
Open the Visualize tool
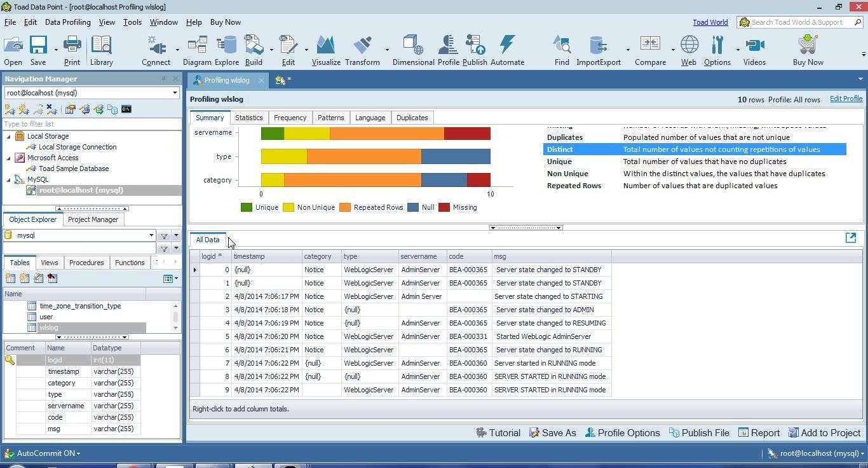[x=326, y=51]
